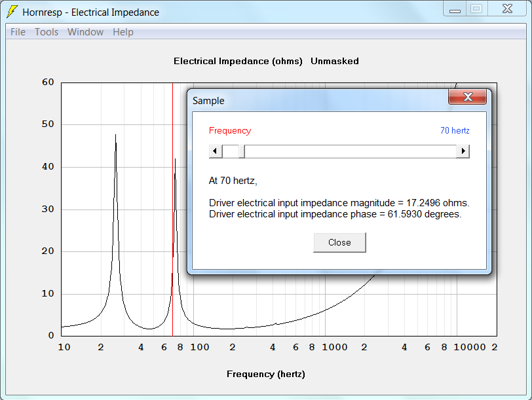Click the impedance magnitude 17.2496 ohms text
532x400 pixels.
click(x=339, y=203)
